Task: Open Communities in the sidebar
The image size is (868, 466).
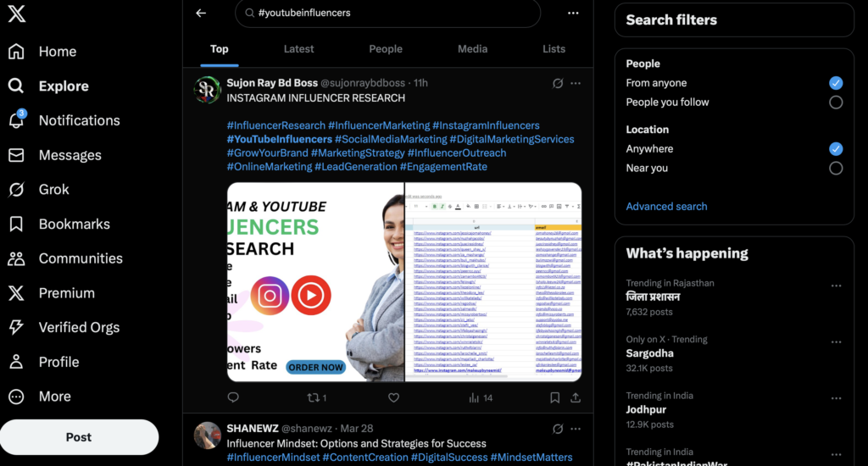Action: (64, 258)
